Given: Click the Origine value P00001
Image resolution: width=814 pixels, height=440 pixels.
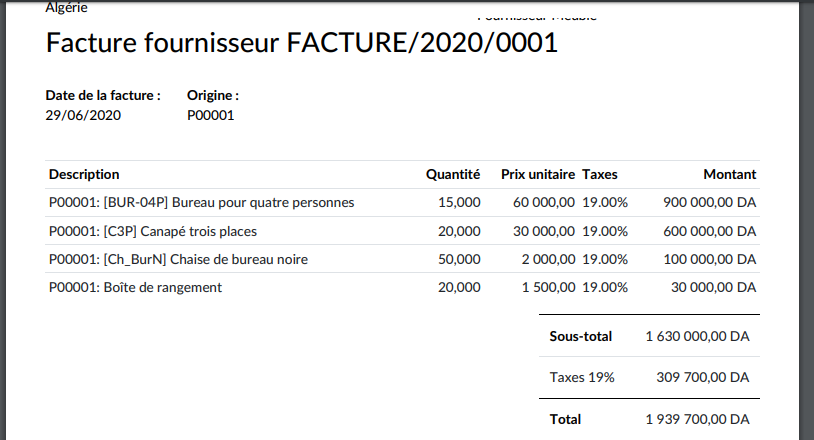Looking at the screenshot, I should point(210,115).
